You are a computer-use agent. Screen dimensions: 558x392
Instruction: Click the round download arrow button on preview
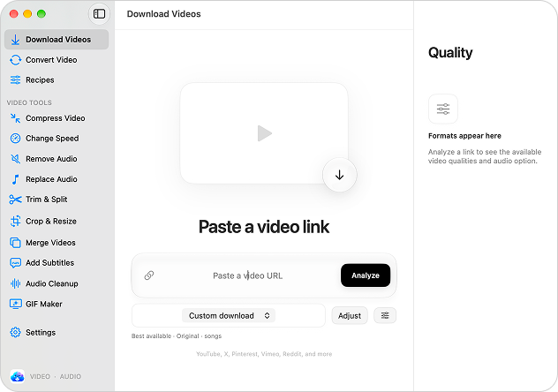pos(340,175)
